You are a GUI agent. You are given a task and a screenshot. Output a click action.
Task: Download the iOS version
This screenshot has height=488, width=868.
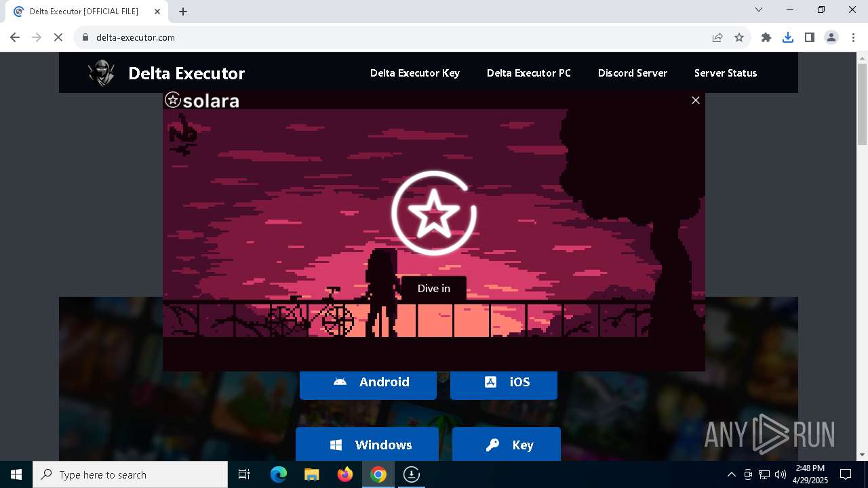504,382
